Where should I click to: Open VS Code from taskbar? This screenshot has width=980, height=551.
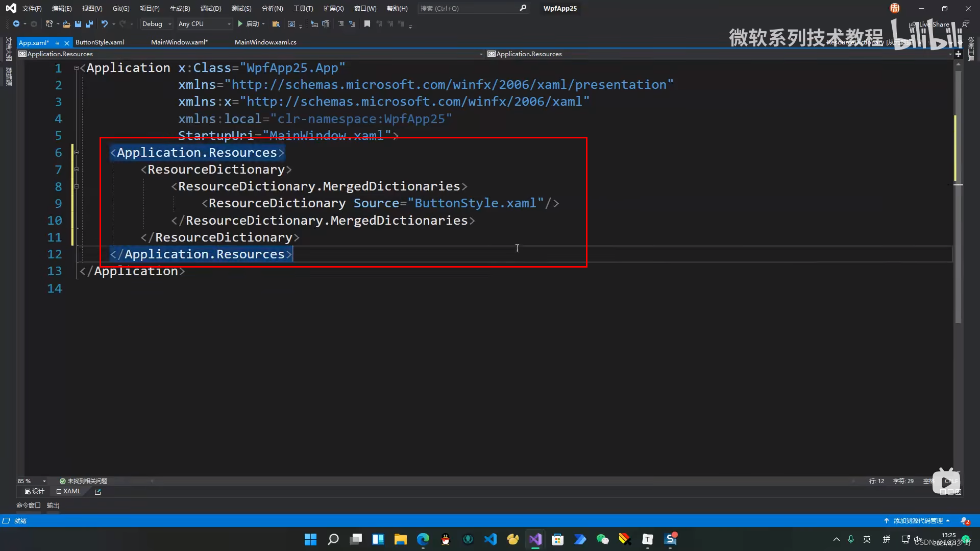pos(491,539)
